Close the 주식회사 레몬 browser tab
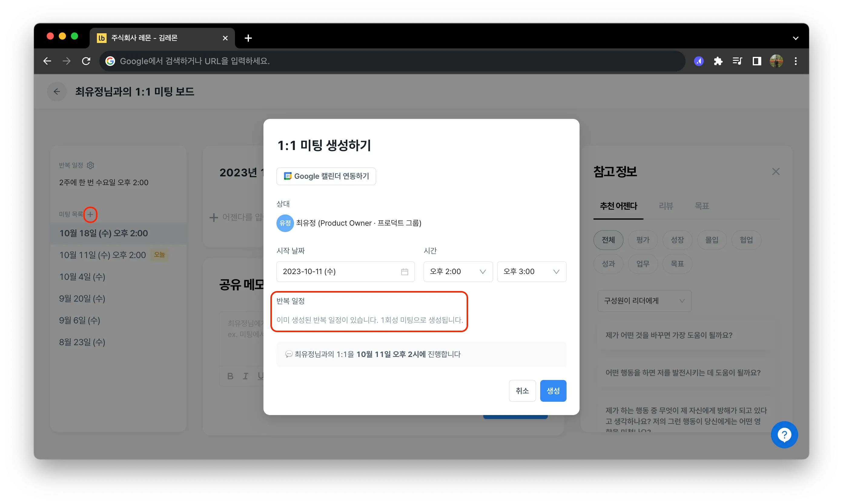The image size is (843, 504). pyautogui.click(x=225, y=38)
